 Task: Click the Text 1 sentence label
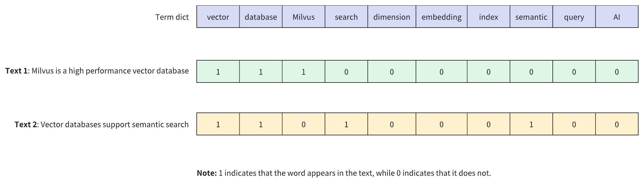tap(97, 71)
